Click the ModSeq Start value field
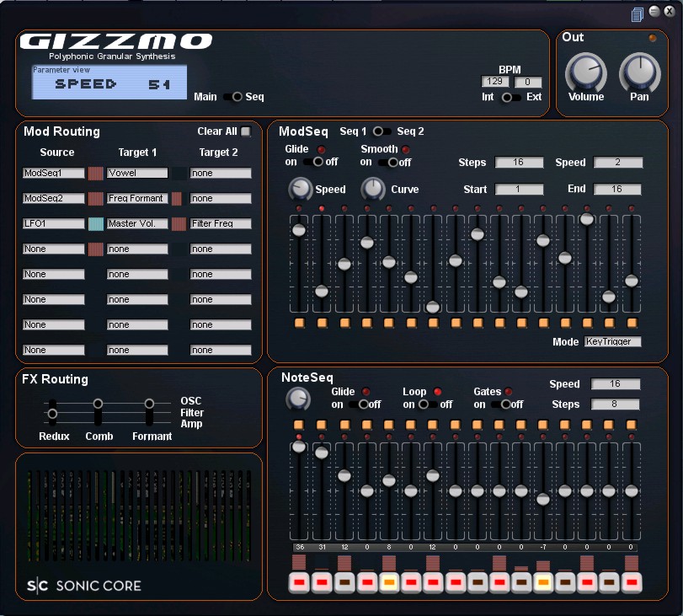 520,190
